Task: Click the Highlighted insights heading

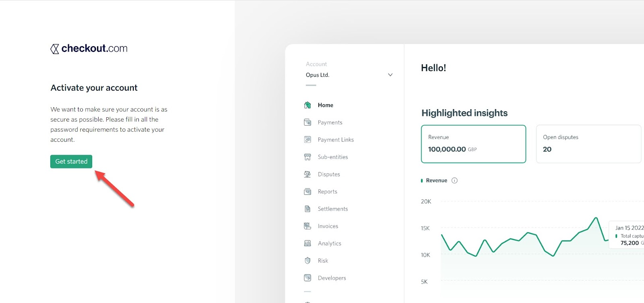Action: (x=464, y=113)
